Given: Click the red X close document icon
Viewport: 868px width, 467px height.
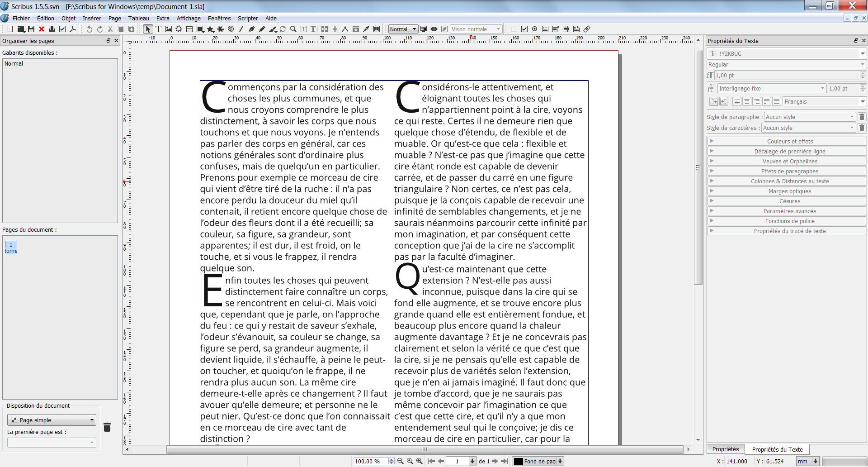Looking at the screenshot, I should 42,29.
